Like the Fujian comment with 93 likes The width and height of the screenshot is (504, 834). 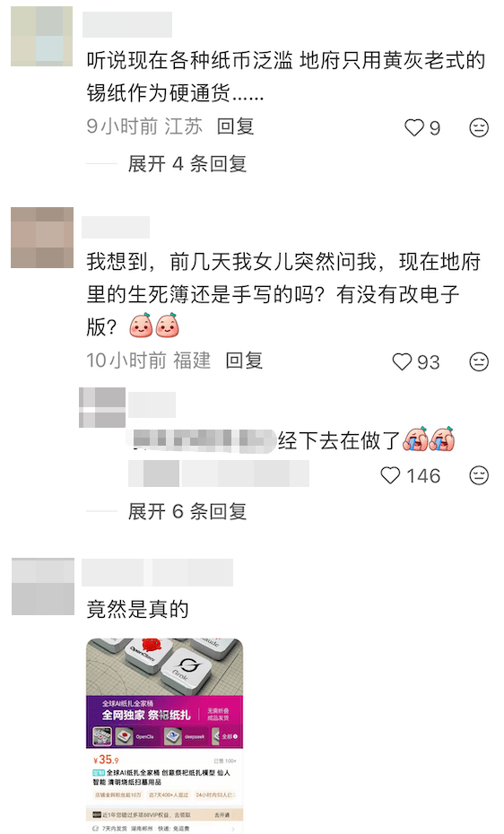pyautogui.click(x=402, y=362)
